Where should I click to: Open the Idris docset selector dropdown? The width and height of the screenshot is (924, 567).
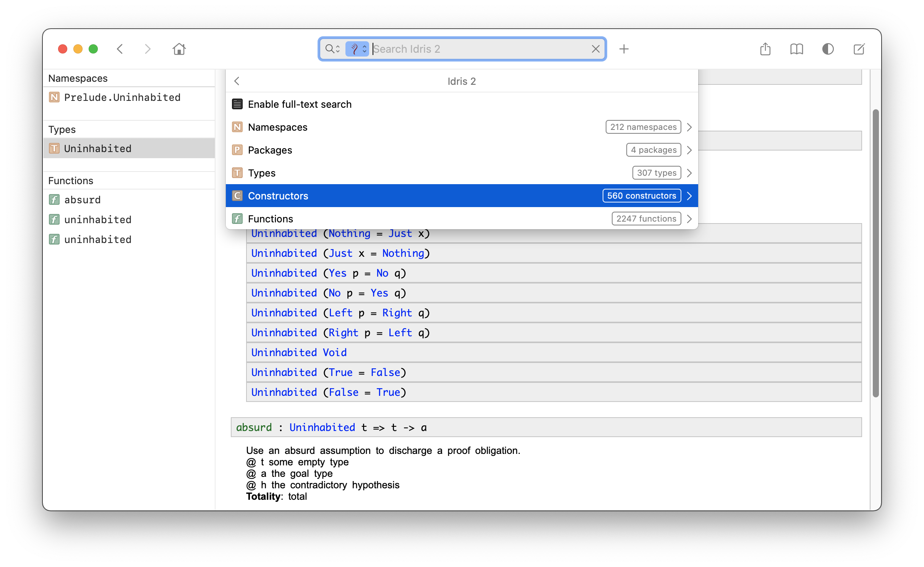tap(357, 49)
